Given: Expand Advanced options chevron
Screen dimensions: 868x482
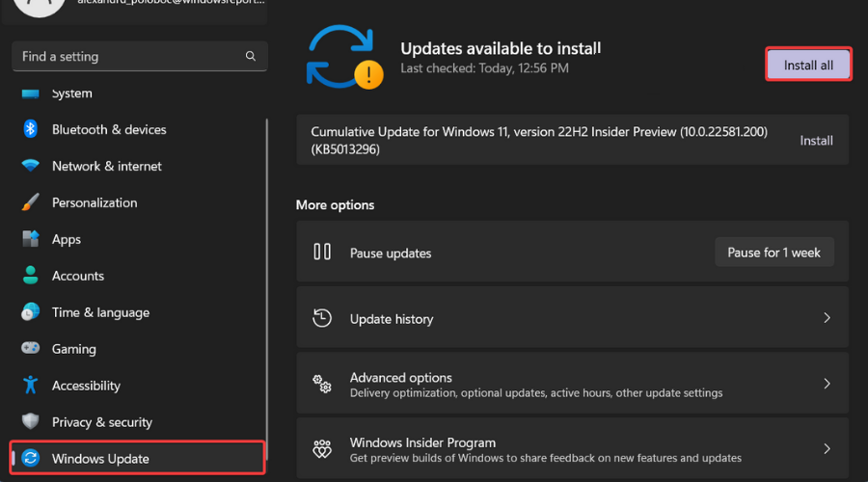Looking at the screenshot, I should [827, 384].
